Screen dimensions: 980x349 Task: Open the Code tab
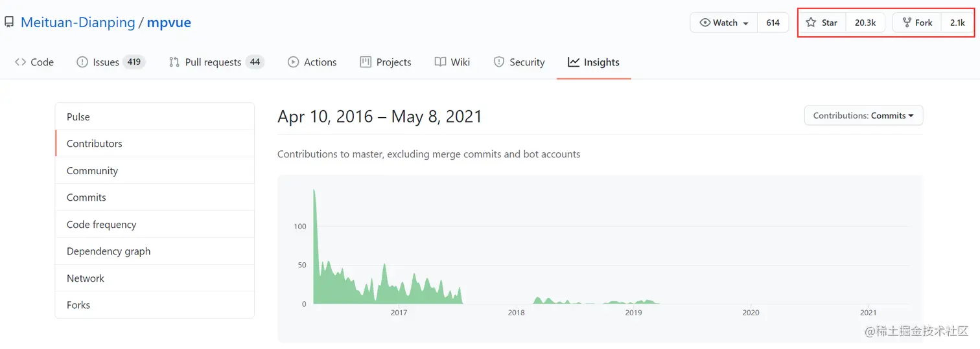(34, 62)
